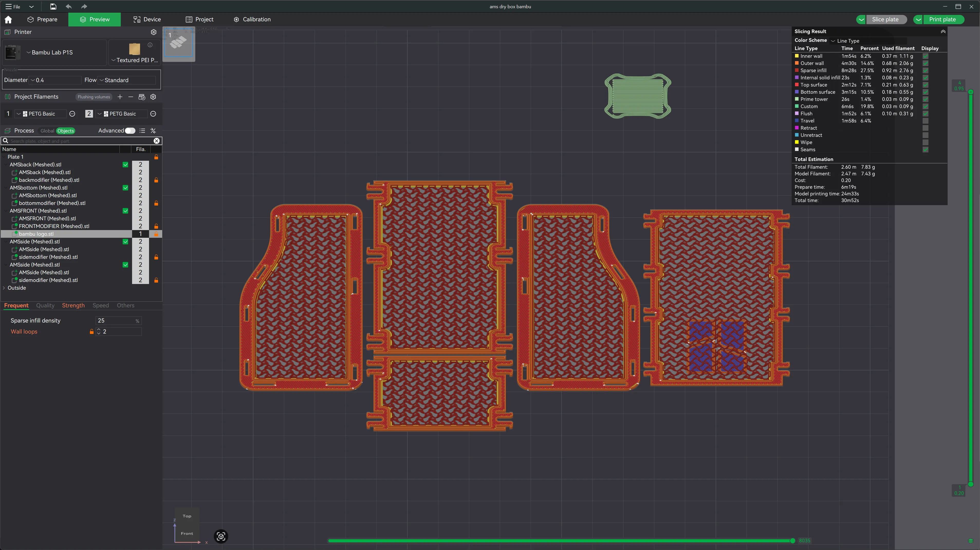
Task: Click the Print plate button
Action: pyautogui.click(x=942, y=19)
